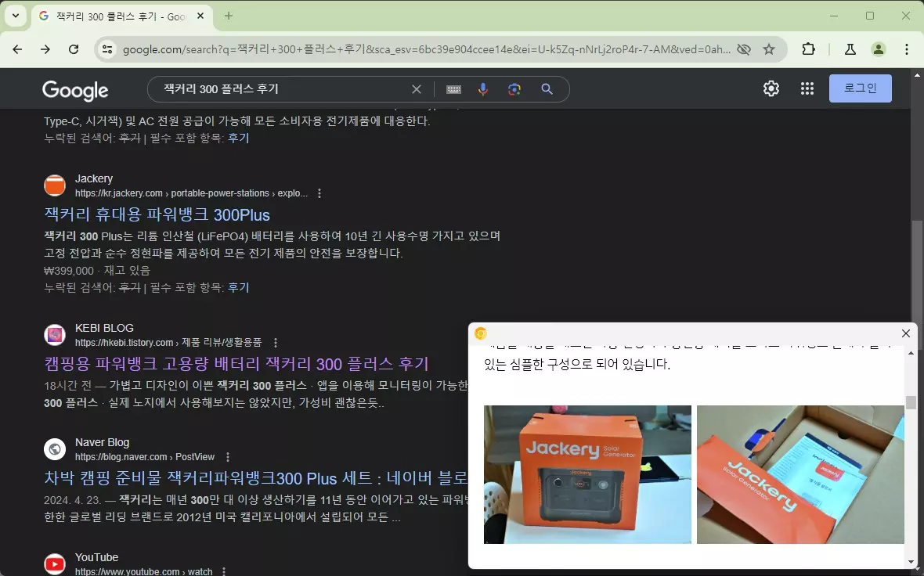Click the third-party cookies eye icon

point(744,49)
